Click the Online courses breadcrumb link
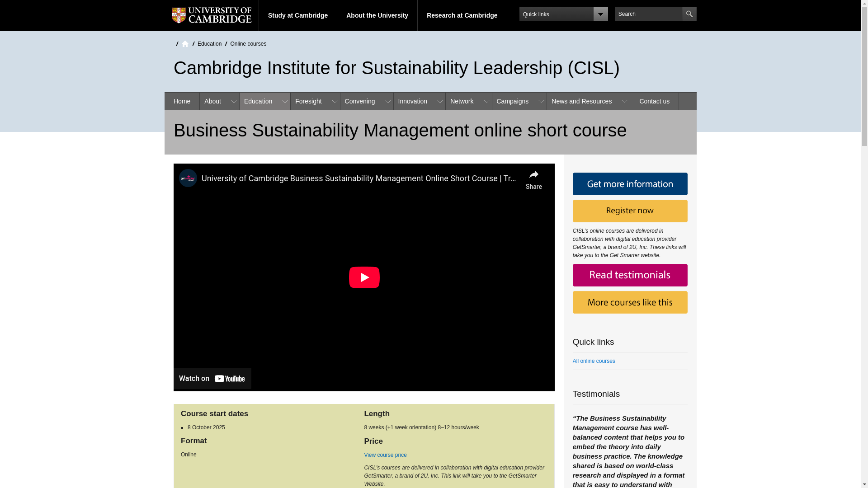Screen dimensions: 868x488 click(x=248, y=44)
